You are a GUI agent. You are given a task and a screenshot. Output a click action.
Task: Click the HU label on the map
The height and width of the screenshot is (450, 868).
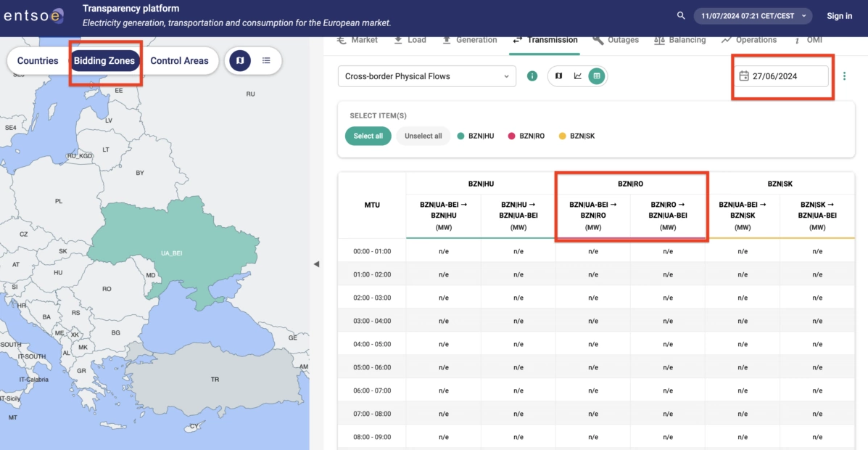[x=58, y=272]
